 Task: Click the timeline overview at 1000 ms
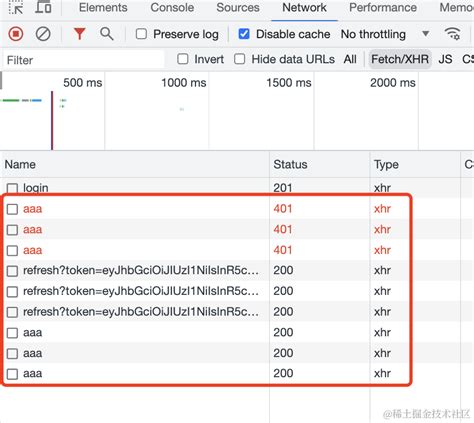point(184,83)
